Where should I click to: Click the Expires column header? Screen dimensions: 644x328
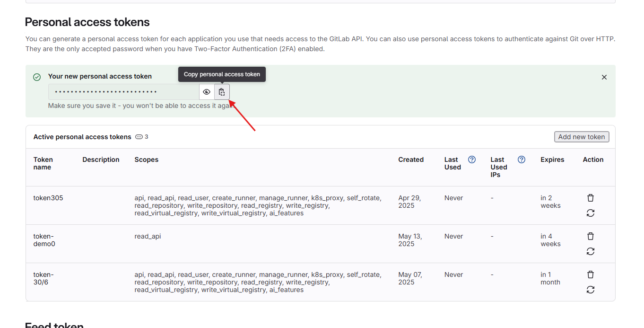point(552,160)
